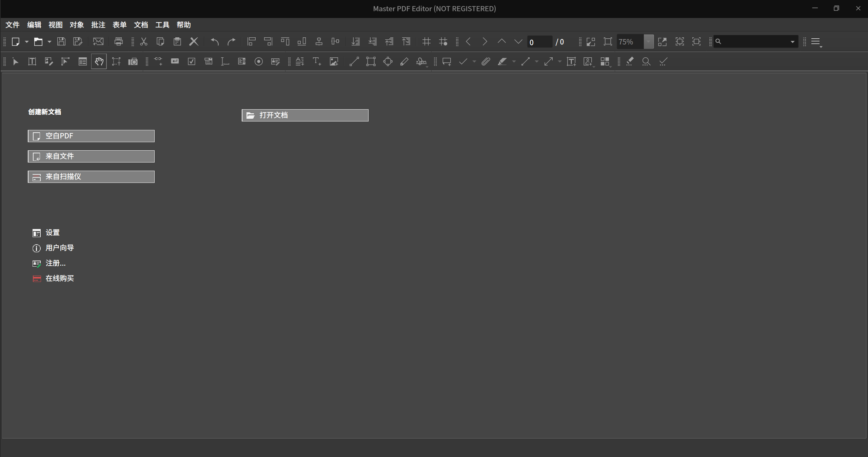Toggle the snap to grid icon
Viewport: 868px width, 457px height.
point(443,42)
